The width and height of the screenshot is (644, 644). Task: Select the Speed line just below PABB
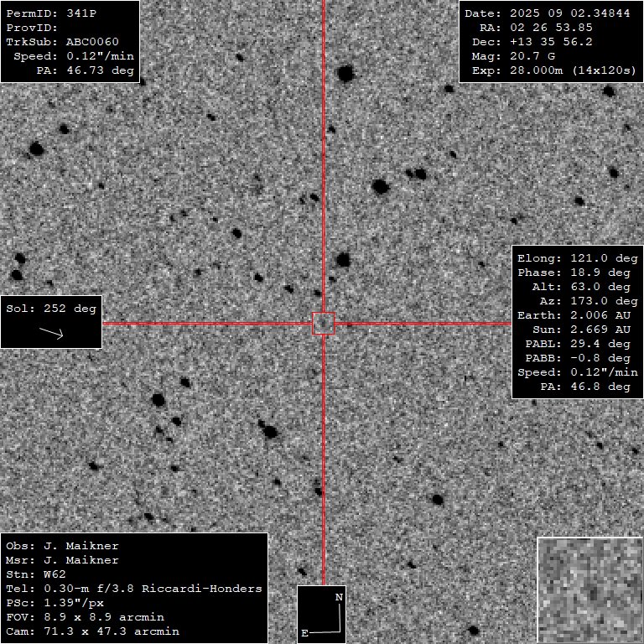[578, 372]
